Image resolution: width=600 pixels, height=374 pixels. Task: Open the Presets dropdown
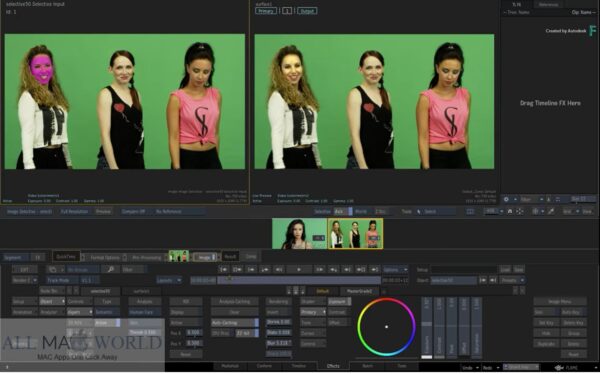point(512,281)
